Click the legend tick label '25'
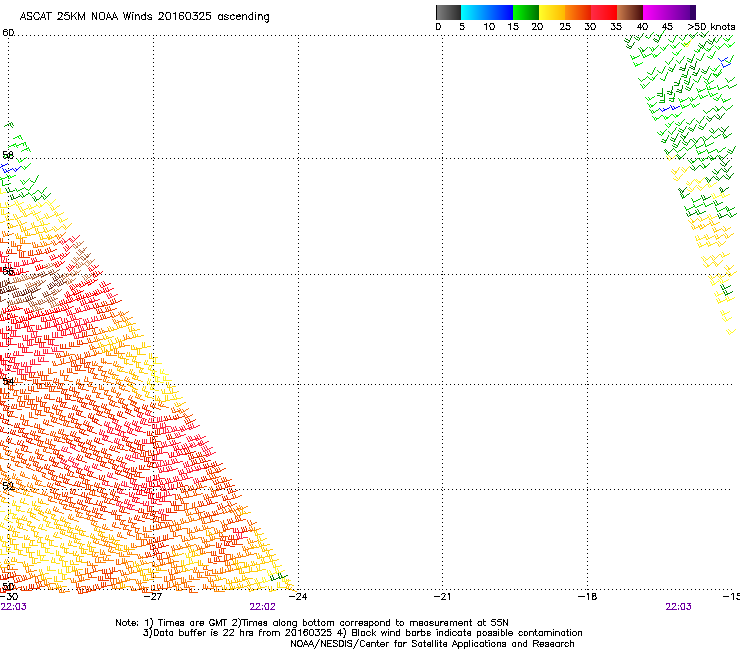Image resolution: width=740 pixels, height=650 pixels. tap(565, 27)
